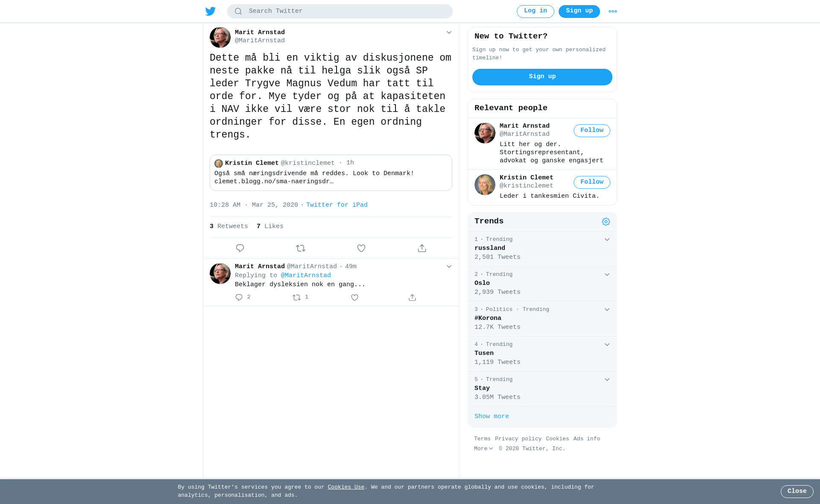Close the cookies notice banner
The image size is (820, 504).
[797, 492]
